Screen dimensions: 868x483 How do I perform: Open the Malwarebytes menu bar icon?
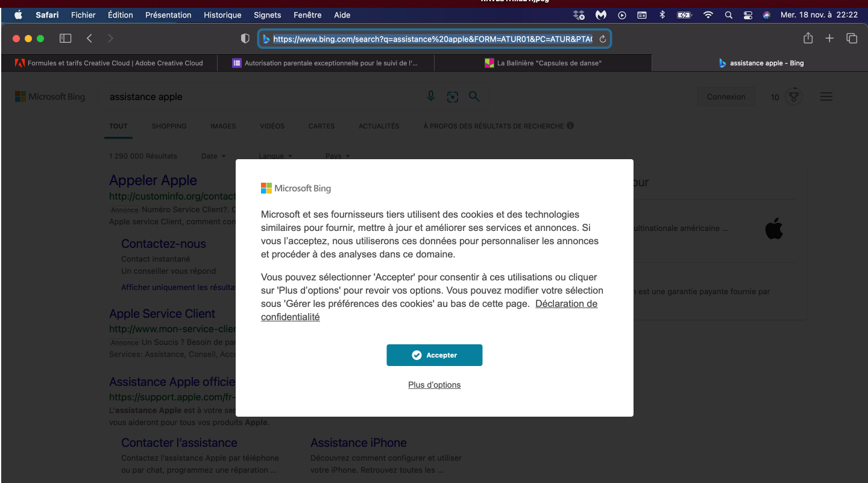point(601,15)
